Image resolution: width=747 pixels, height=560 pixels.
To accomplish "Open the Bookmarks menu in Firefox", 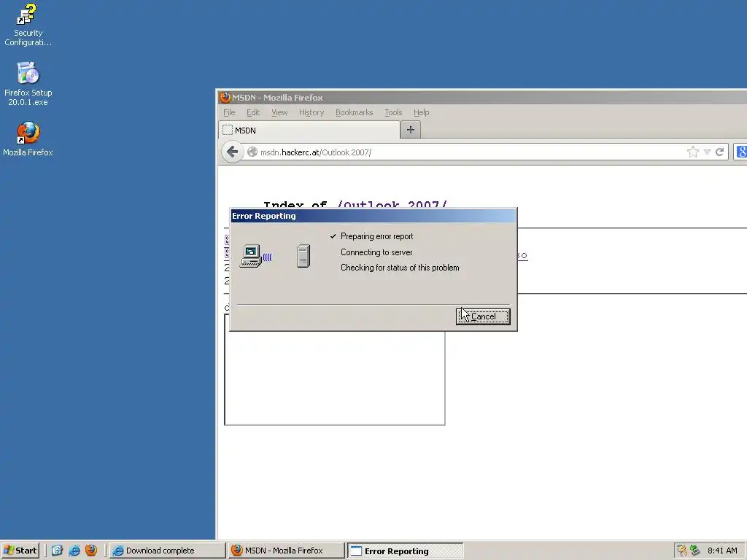I will coord(354,112).
